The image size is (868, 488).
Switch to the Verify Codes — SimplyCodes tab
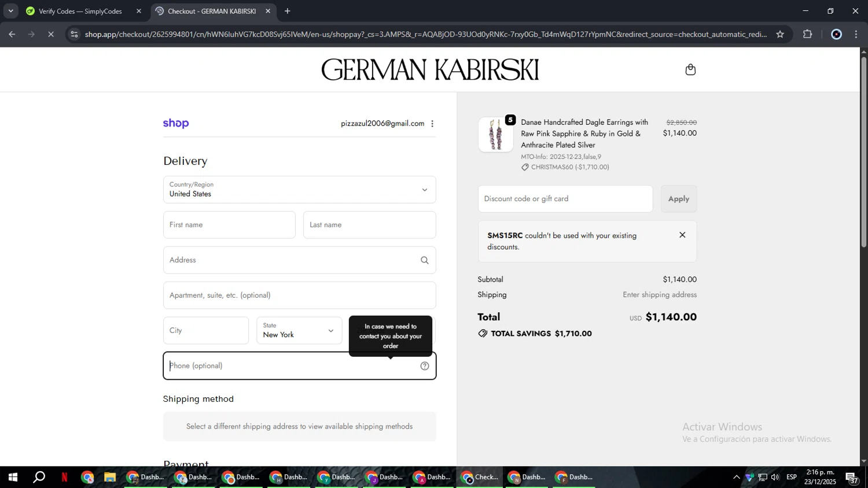pos(80,11)
